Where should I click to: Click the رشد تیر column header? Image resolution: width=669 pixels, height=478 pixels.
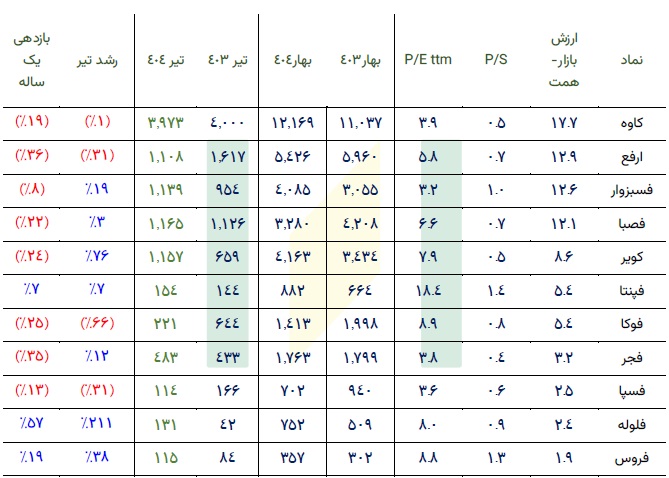click(x=97, y=61)
